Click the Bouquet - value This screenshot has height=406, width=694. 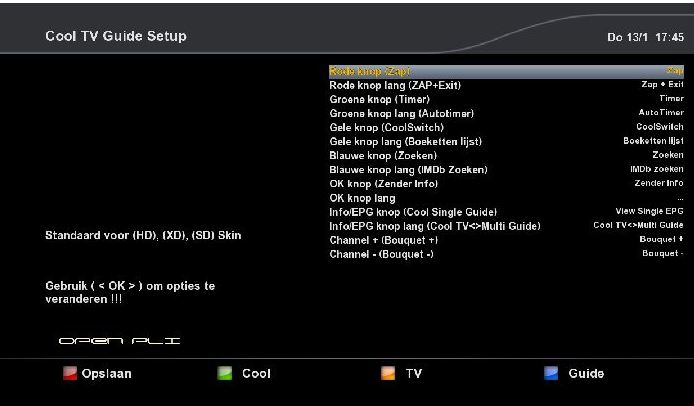(x=663, y=253)
